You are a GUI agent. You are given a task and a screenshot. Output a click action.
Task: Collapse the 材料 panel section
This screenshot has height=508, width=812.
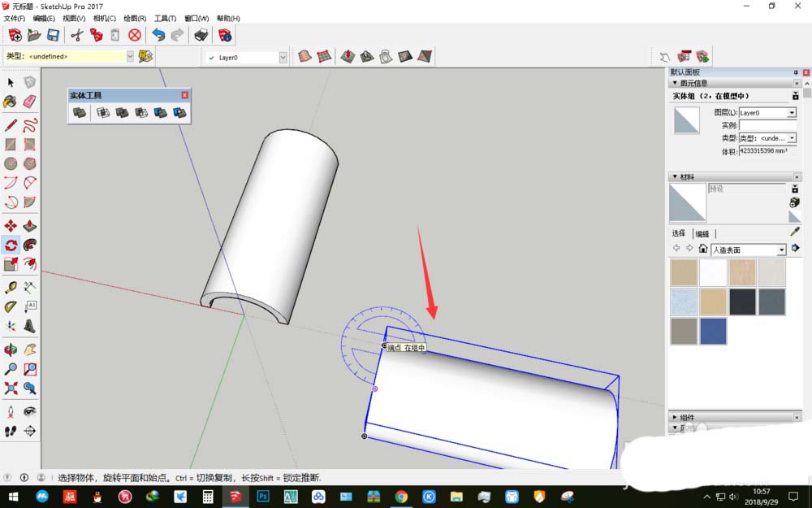click(675, 176)
